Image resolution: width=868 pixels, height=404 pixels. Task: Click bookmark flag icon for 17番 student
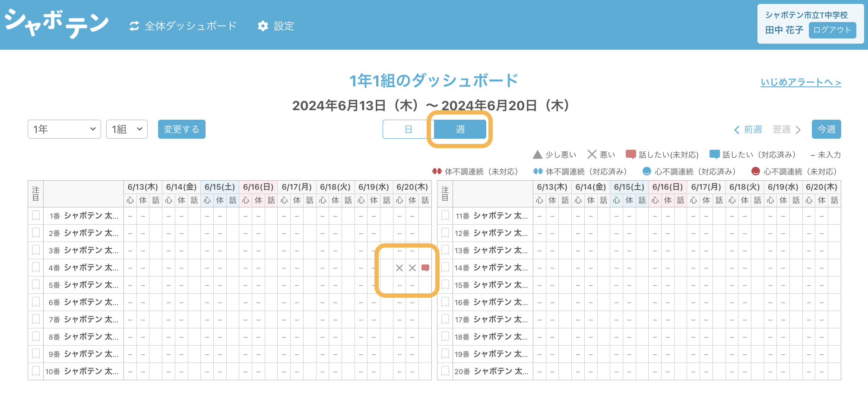(x=445, y=319)
